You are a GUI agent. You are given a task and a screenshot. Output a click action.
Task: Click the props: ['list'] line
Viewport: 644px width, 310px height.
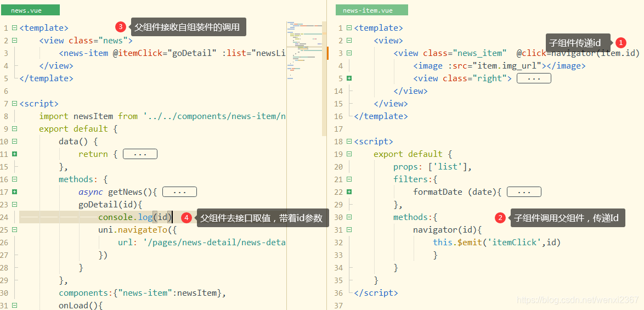[432, 167]
